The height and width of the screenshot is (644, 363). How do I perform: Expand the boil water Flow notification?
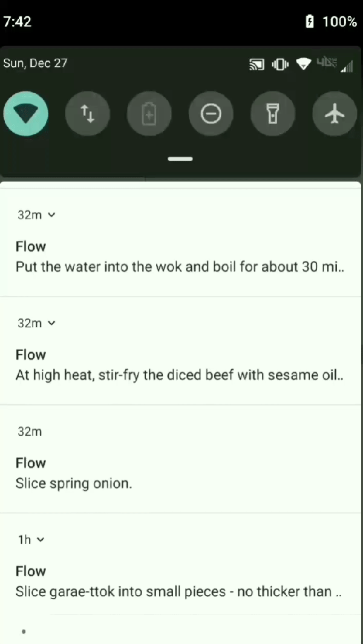point(51,215)
